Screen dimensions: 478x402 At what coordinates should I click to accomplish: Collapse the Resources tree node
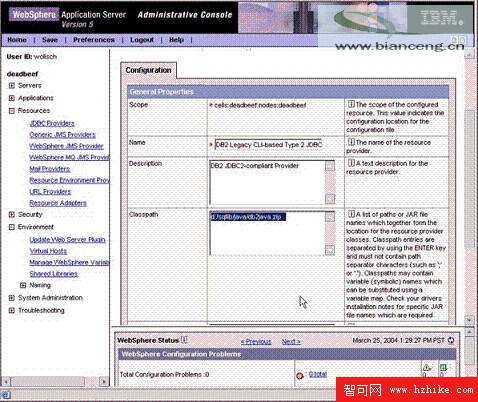point(12,111)
